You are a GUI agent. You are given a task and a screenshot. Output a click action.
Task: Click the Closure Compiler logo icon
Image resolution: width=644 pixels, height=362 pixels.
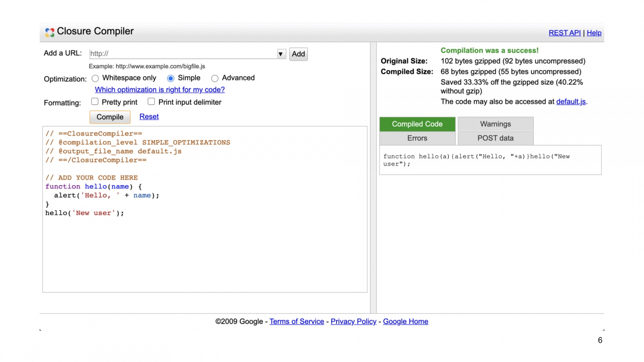[x=50, y=32]
